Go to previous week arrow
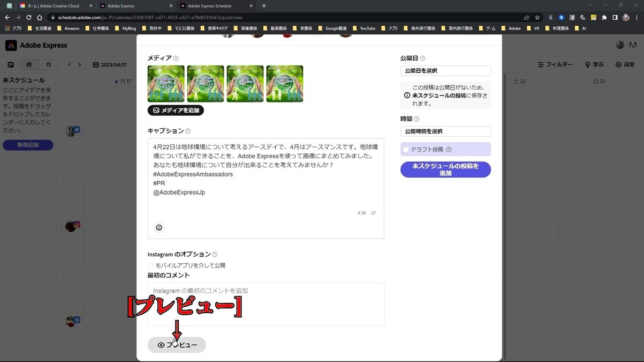Viewport: 644px width, 362px height. point(69,65)
